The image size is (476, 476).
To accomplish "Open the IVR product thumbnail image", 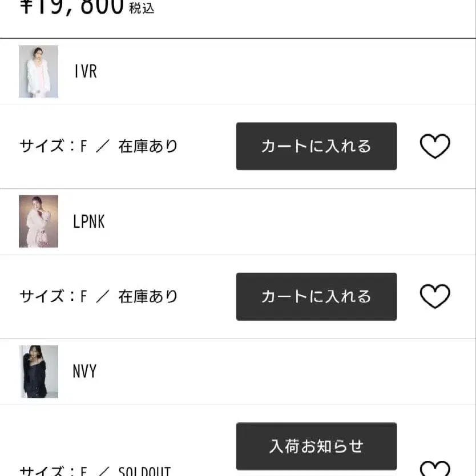I will point(38,72).
